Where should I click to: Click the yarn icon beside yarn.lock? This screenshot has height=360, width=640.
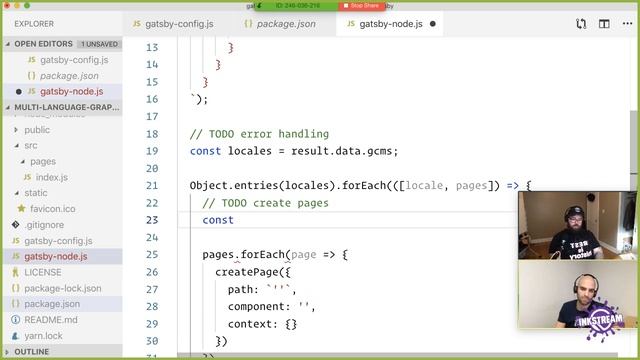16,336
